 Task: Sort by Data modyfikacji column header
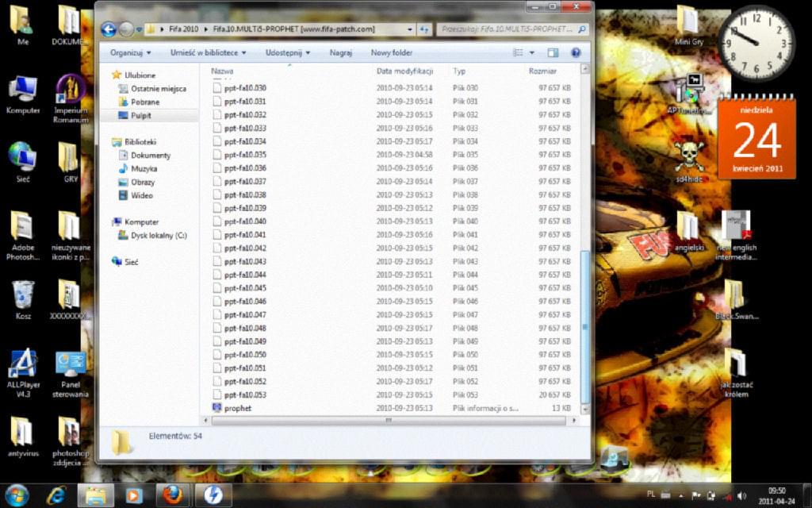[x=404, y=71]
